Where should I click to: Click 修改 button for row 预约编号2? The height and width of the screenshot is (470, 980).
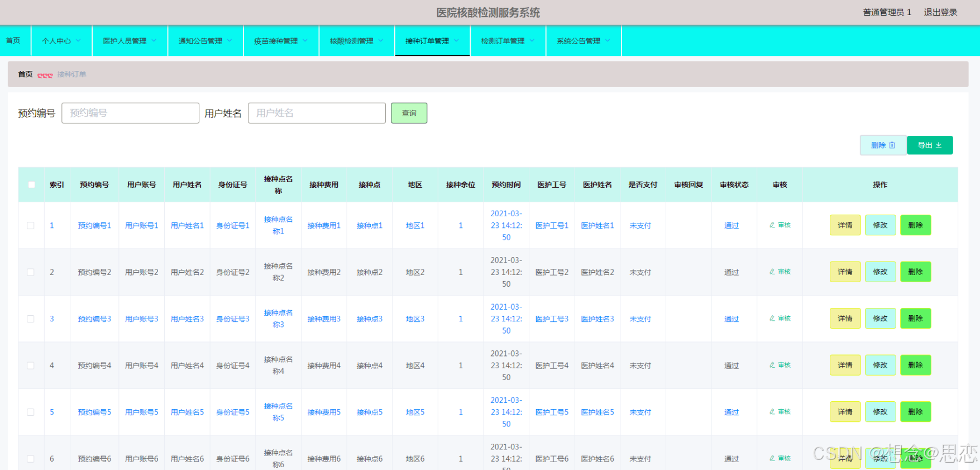(880, 272)
